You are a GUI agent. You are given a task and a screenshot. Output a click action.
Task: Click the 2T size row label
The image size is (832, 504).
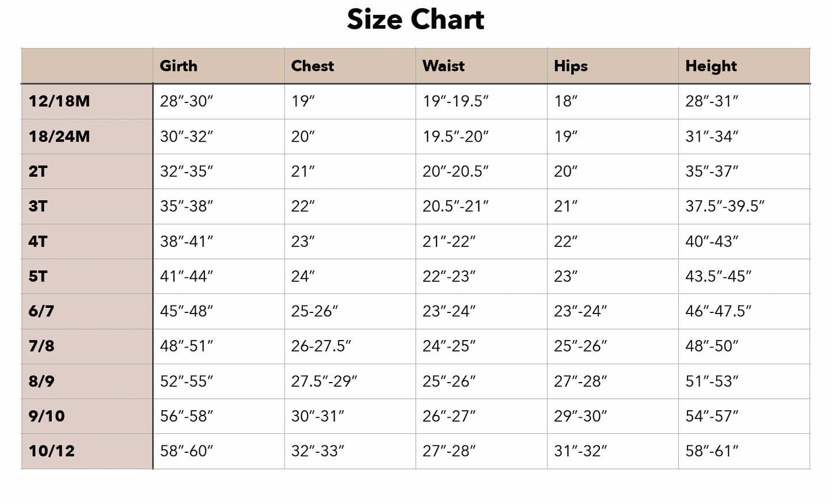point(38,171)
